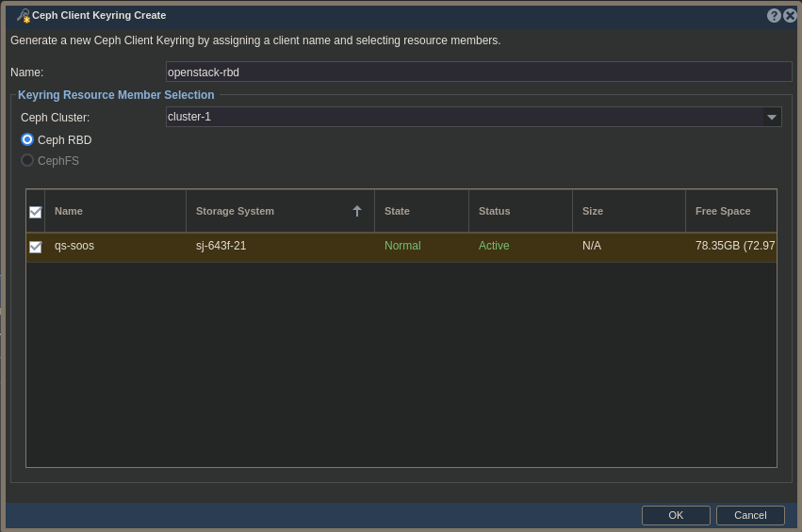Click the keyring icon in title bar
This screenshot has height=532, width=802.
pyautogui.click(x=24, y=15)
